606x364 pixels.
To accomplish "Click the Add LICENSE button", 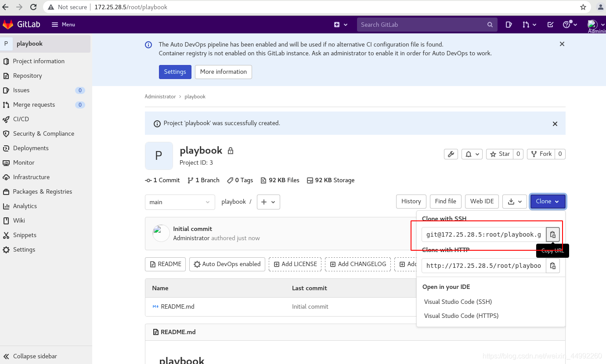I will click(295, 264).
